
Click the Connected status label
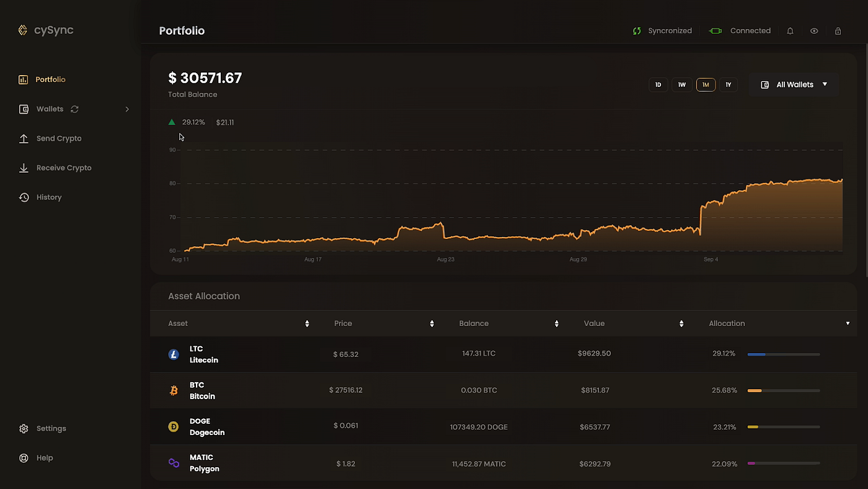750,31
